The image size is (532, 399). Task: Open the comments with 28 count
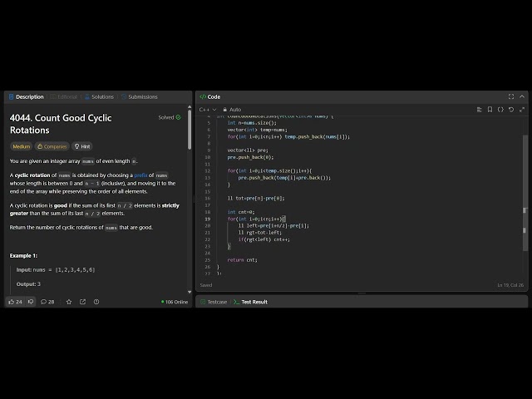point(47,302)
